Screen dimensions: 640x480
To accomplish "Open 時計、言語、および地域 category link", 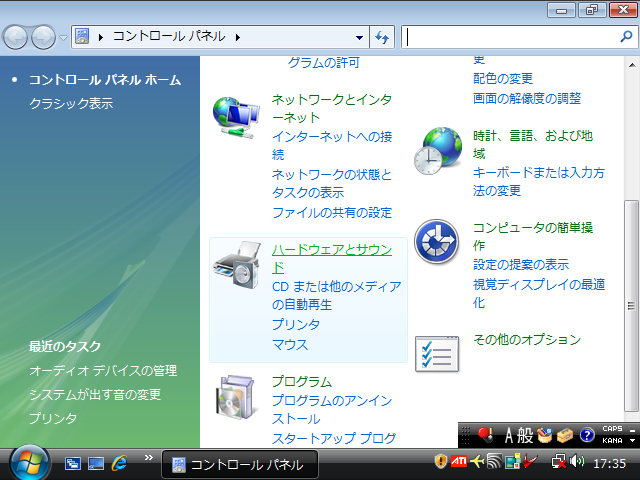I will tap(533, 144).
